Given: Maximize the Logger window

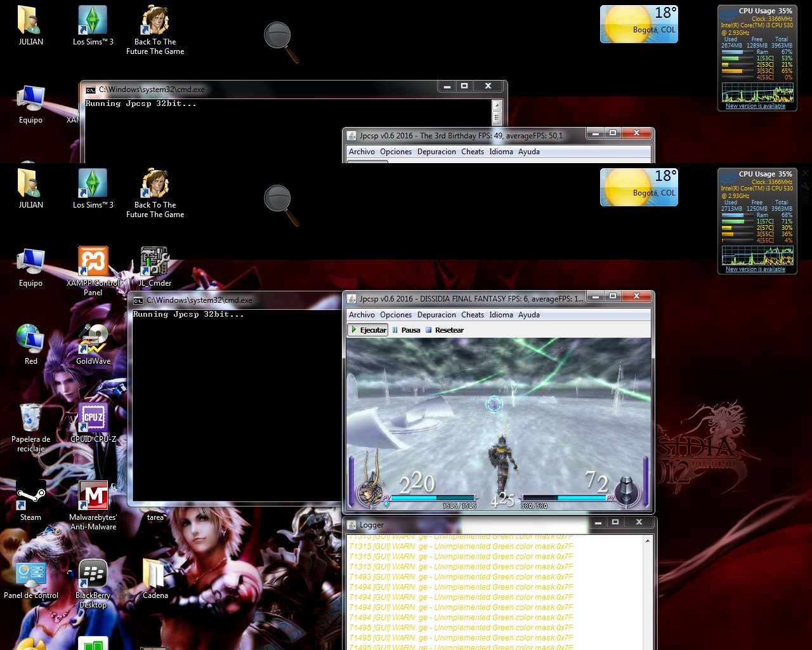Looking at the screenshot, I should (x=615, y=522).
